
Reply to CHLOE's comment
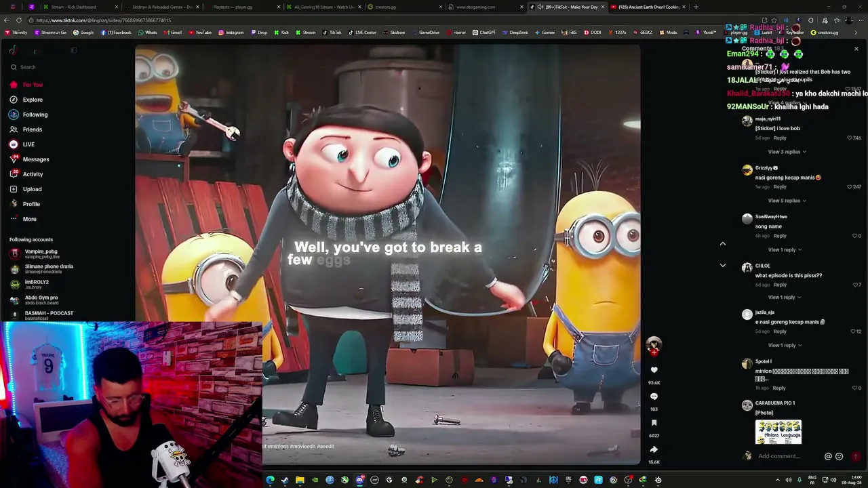click(780, 285)
